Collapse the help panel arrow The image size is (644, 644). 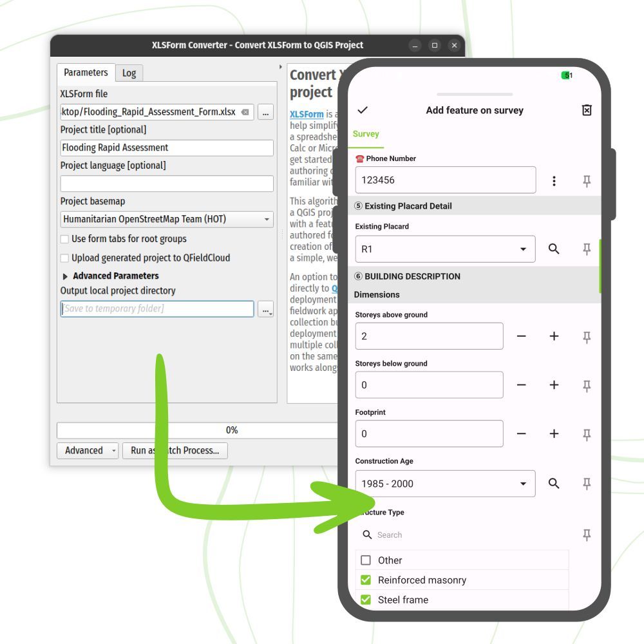tap(281, 66)
